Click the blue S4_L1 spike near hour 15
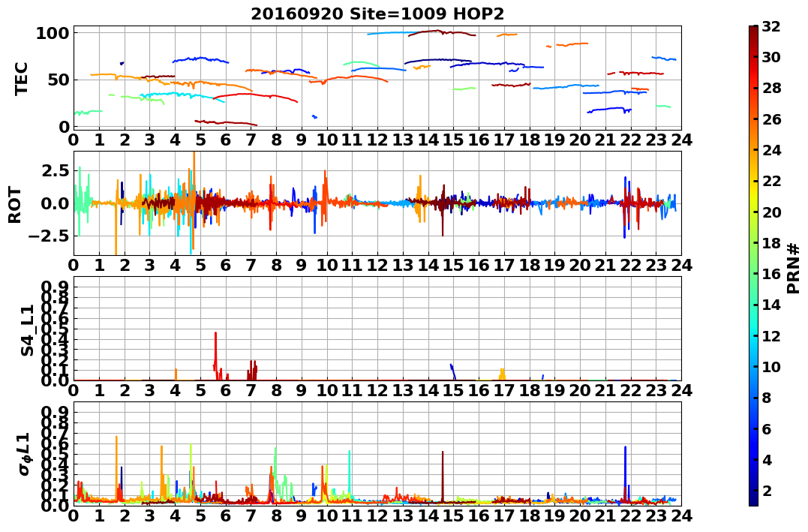 pos(452,371)
